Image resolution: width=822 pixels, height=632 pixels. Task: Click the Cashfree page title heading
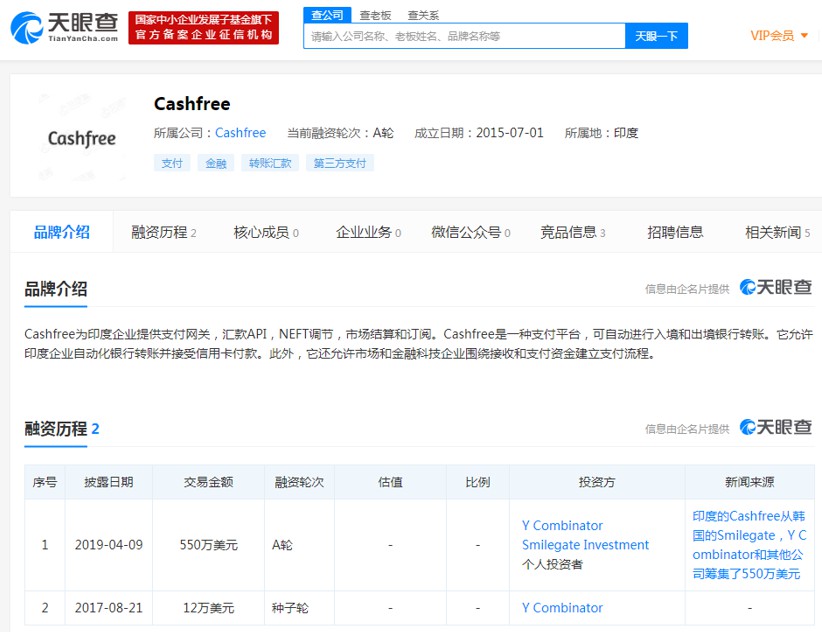[192, 104]
